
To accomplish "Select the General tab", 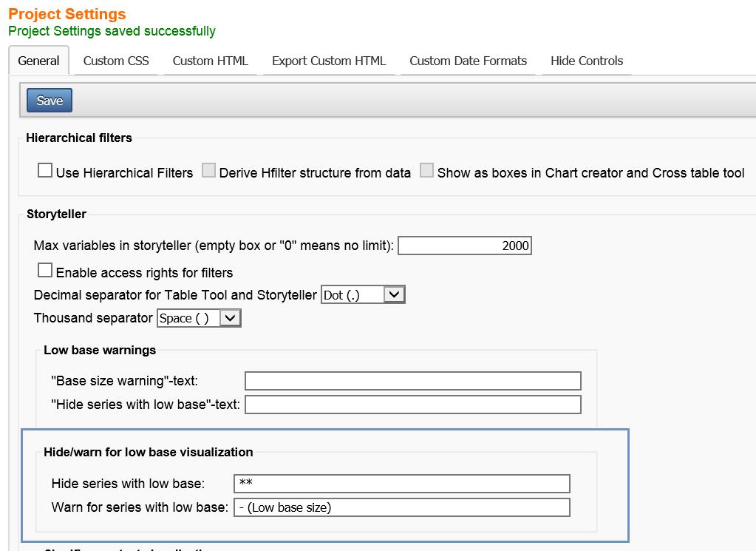I will tap(38, 61).
